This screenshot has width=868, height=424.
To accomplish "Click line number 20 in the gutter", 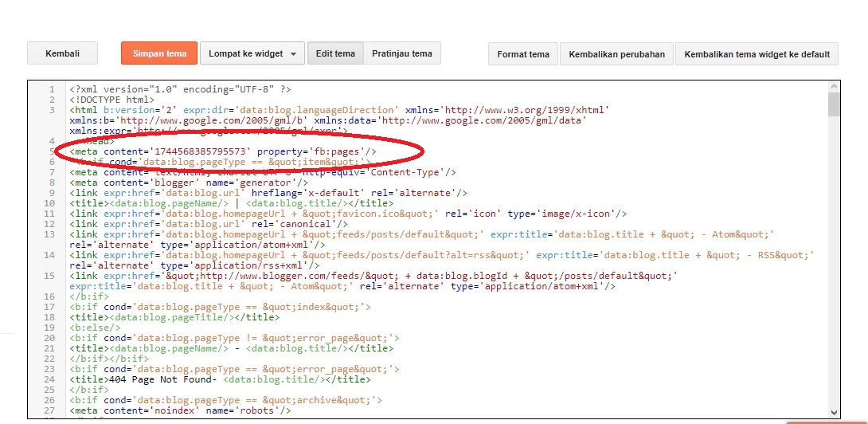I will tap(50, 338).
